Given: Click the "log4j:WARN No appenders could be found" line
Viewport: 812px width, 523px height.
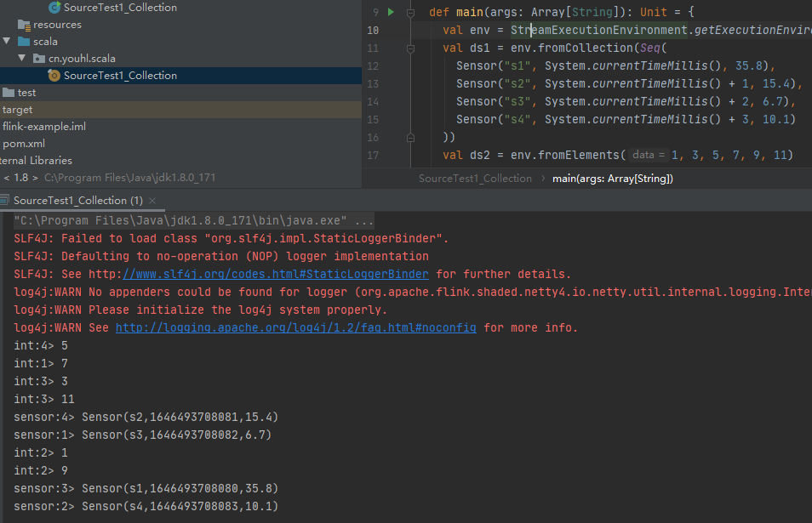Looking at the screenshot, I should coord(413,293).
